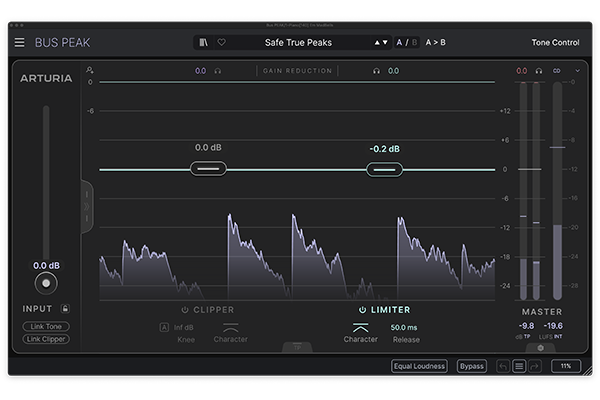Viewport: 600px width, 400px height.
Task: Click the 0.0 dB clipper threshold value
Action: [x=208, y=147]
